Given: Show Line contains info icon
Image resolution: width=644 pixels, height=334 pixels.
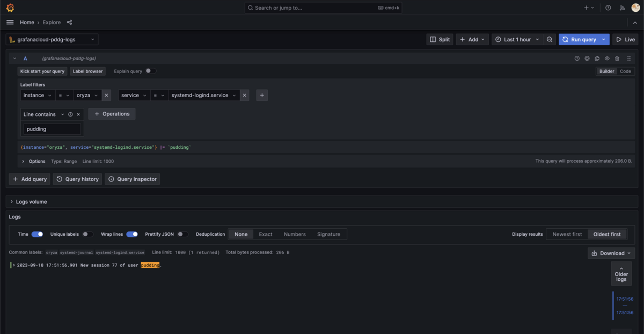Looking at the screenshot, I should (70, 114).
